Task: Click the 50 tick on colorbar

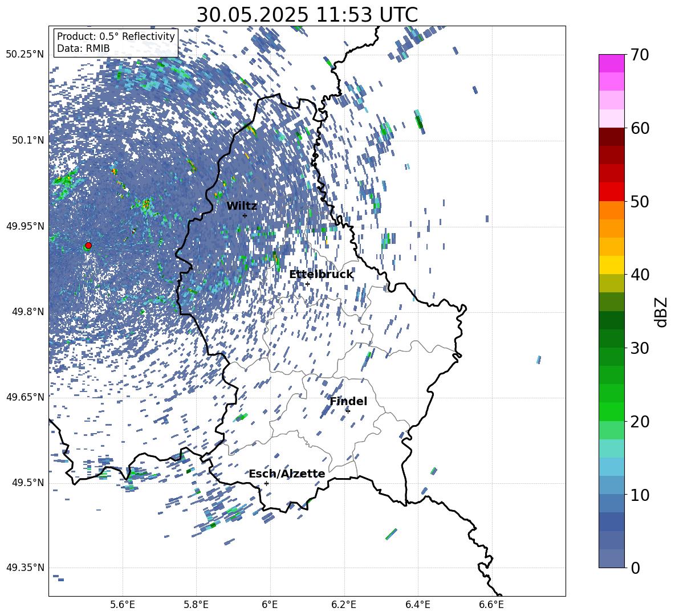Action: tap(640, 202)
